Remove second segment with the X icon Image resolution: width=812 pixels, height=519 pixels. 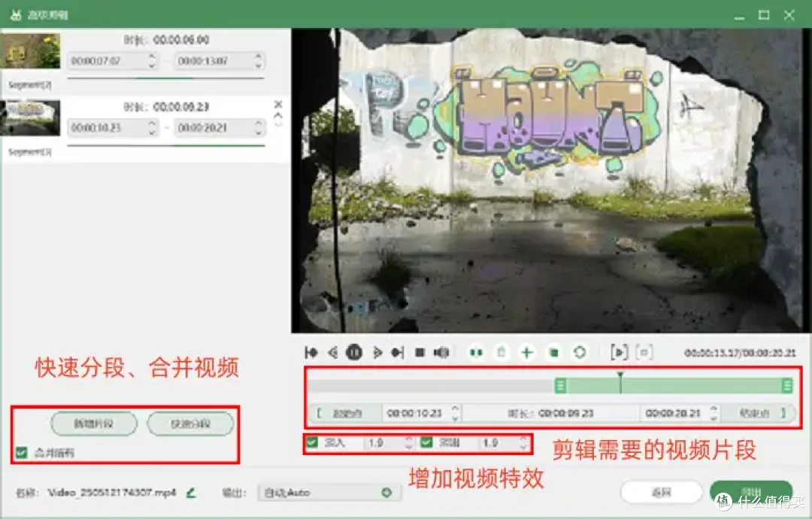tap(278, 105)
